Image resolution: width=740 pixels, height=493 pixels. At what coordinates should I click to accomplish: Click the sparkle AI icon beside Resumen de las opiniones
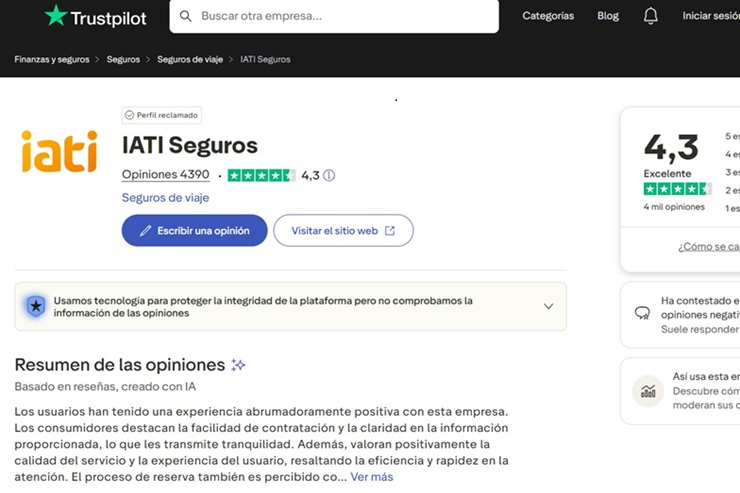[238, 365]
